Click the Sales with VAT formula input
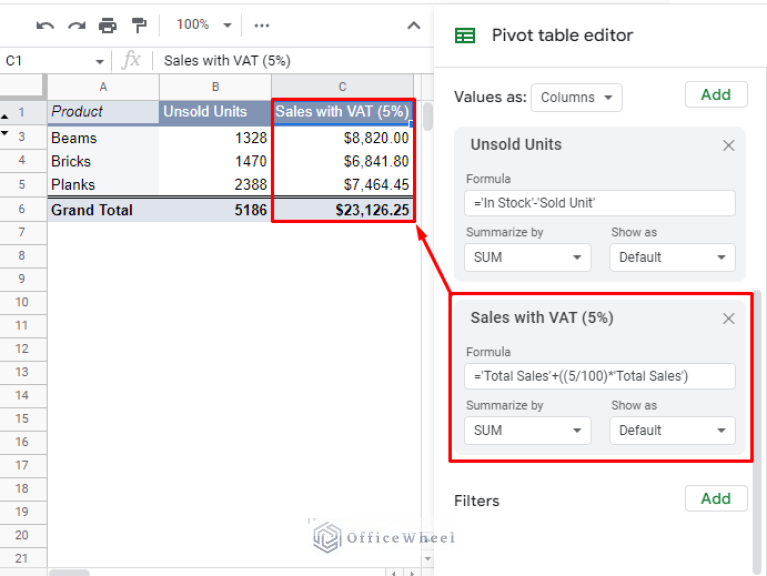This screenshot has height=576, width=767. point(600,376)
